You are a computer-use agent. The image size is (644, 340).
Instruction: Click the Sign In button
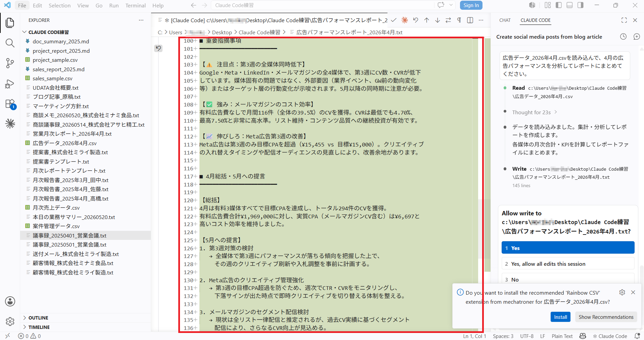point(471,5)
